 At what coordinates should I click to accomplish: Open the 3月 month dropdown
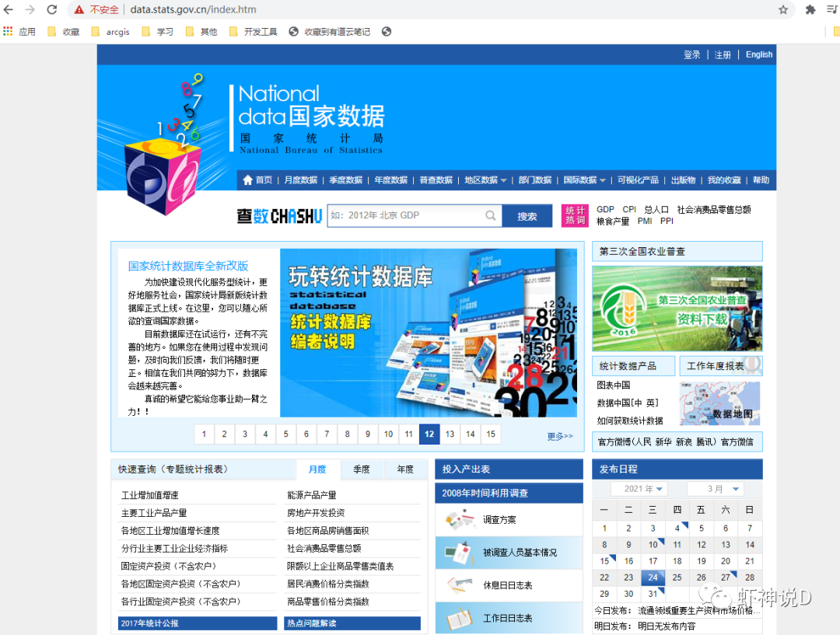pyautogui.click(x=716, y=489)
